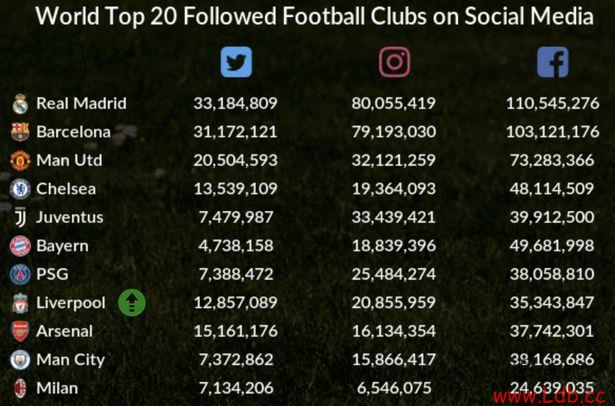
Task: Click the Facebook logo icon
Action: click(553, 62)
